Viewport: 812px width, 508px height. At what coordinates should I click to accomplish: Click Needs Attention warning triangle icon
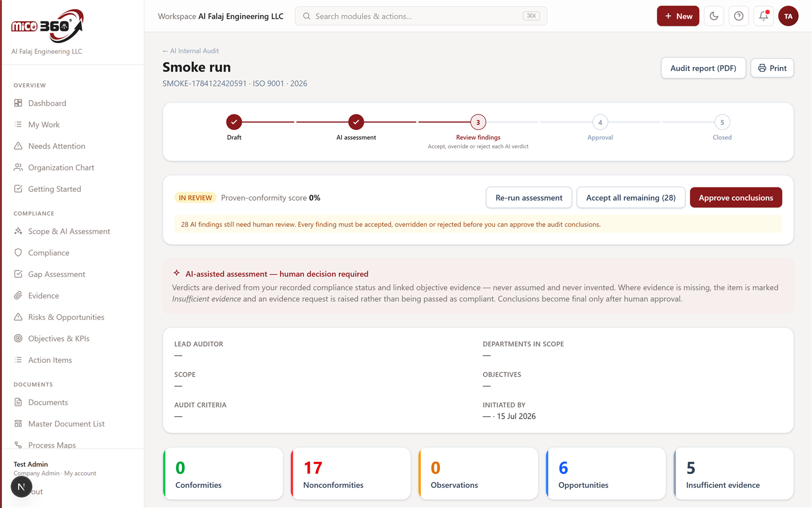click(18, 146)
